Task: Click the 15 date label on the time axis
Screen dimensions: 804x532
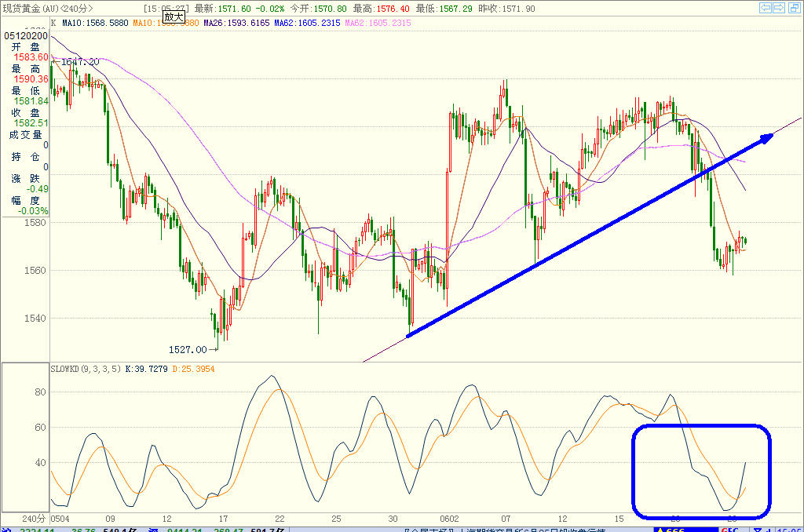Action: coord(619,519)
